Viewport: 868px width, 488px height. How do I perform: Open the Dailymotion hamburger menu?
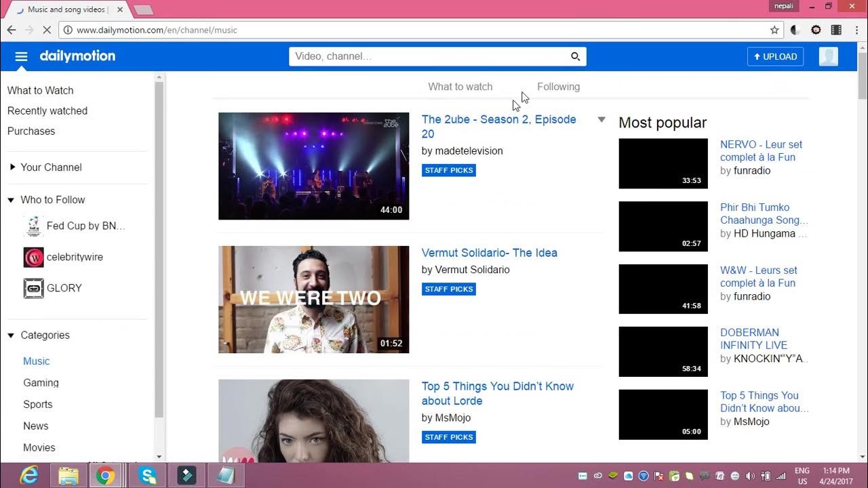tap(21, 56)
